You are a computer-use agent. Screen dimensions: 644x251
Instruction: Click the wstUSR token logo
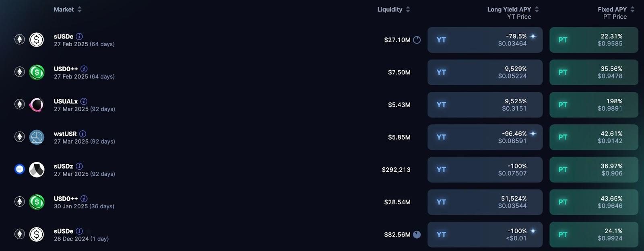[37, 137]
